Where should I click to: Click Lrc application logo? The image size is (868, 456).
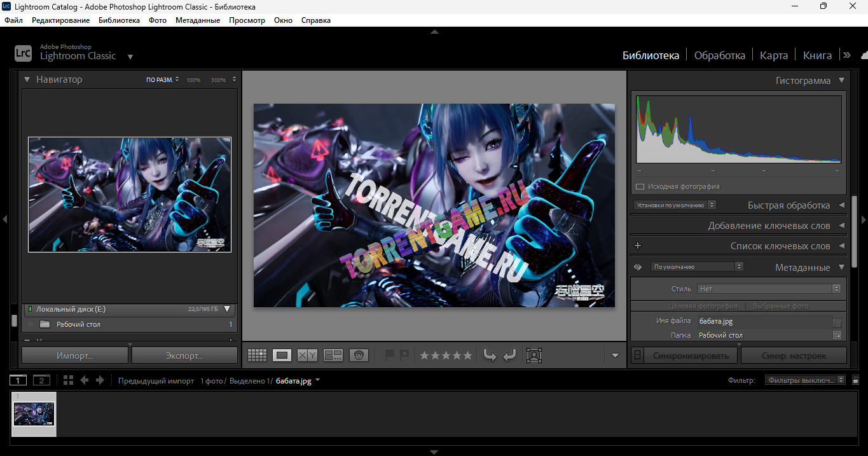point(24,53)
